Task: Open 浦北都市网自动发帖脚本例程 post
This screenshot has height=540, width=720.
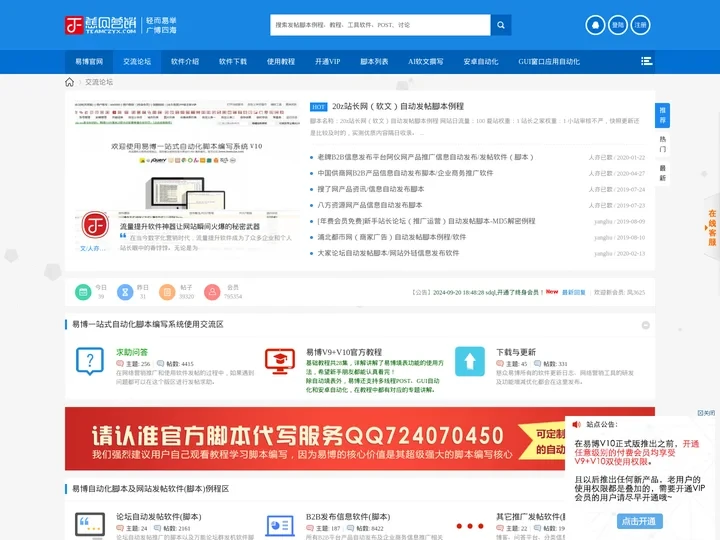Action: [x=391, y=237]
